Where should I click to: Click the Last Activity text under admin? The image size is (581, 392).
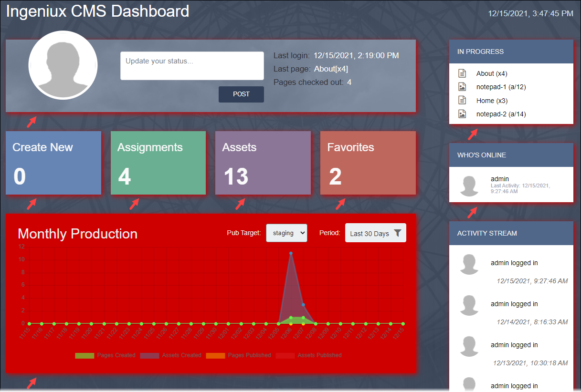[x=520, y=188]
